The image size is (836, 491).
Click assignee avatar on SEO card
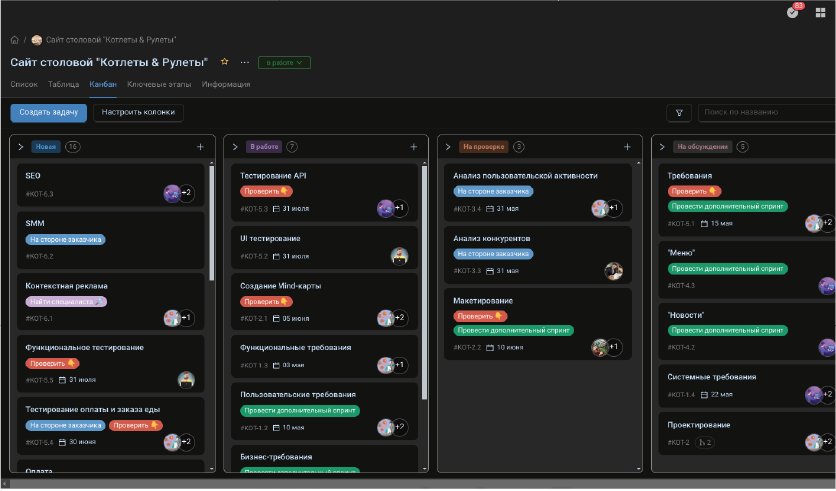(x=172, y=194)
